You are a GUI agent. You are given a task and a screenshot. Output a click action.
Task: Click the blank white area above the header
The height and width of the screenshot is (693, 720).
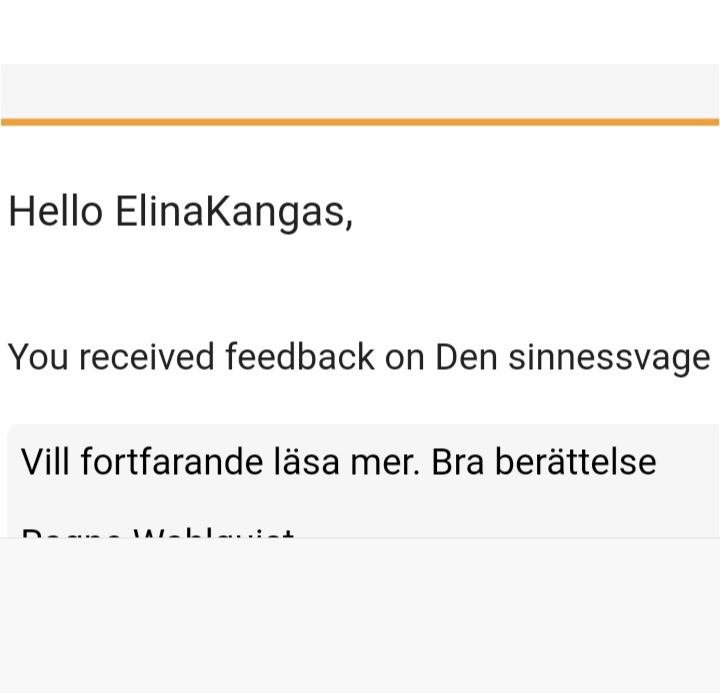pyautogui.click(x=360, y=30)
